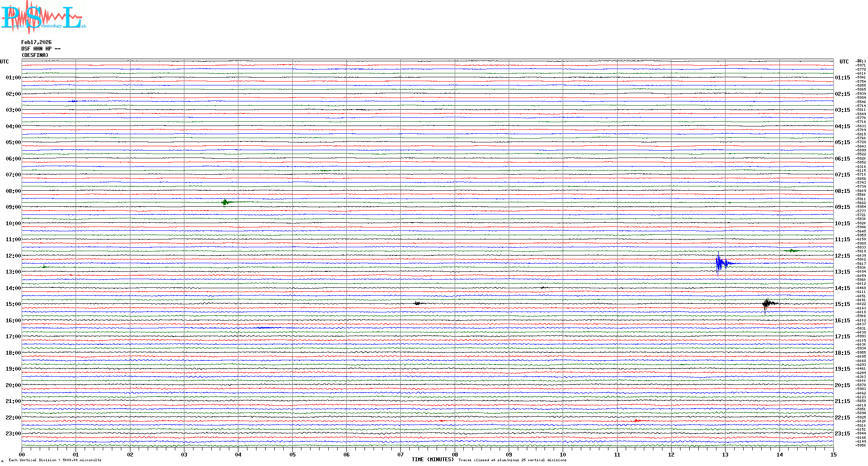Viewport: 868px width, 466px height.
Task: Click the left UTC axis heading
Action: [4, 62]
